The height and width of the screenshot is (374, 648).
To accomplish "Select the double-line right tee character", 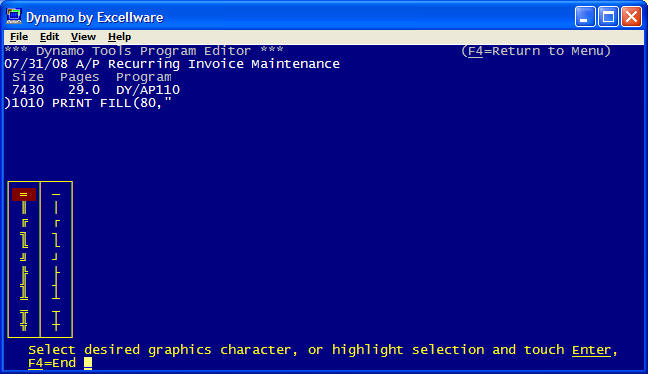I will click(24, 286).
